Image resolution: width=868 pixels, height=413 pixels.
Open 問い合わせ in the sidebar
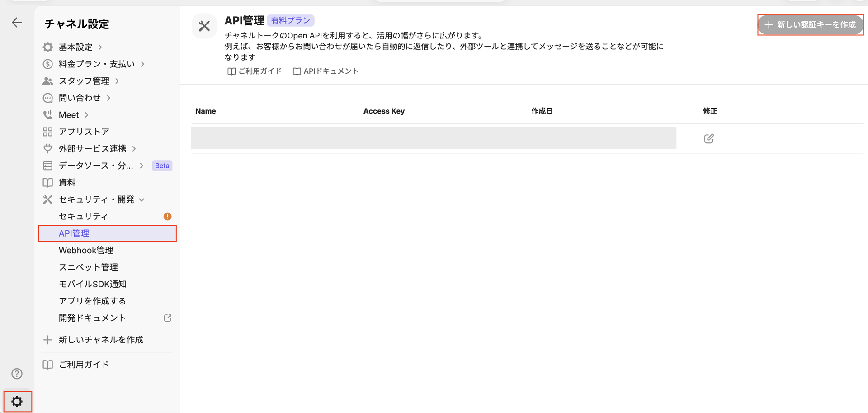(x=80, y=98)
